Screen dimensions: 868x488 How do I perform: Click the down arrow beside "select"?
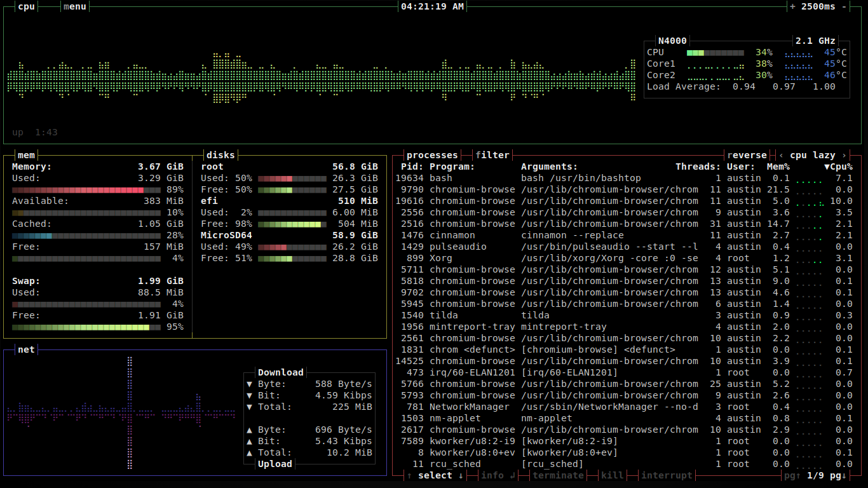pyautogui.click(x=461, y=475)
